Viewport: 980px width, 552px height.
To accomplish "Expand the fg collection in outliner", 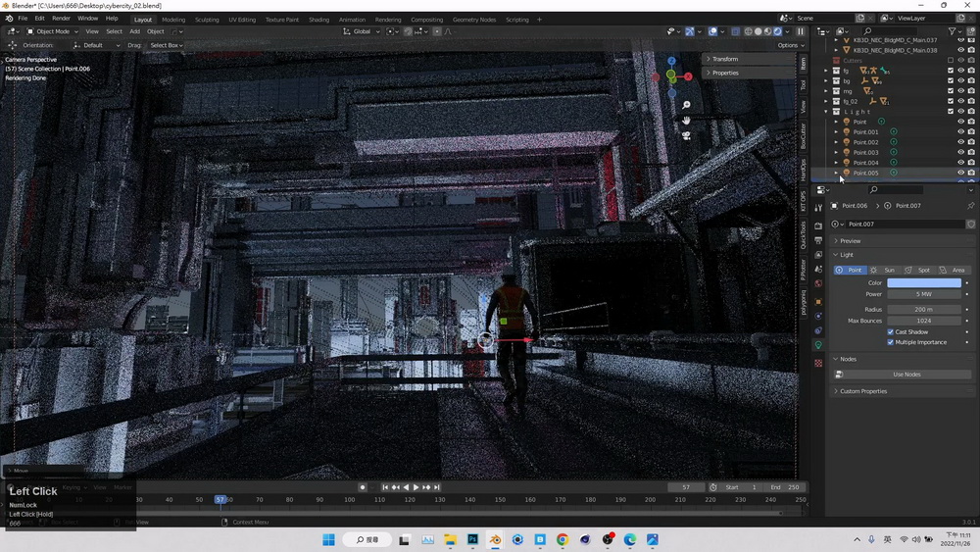I will (826, 71).
